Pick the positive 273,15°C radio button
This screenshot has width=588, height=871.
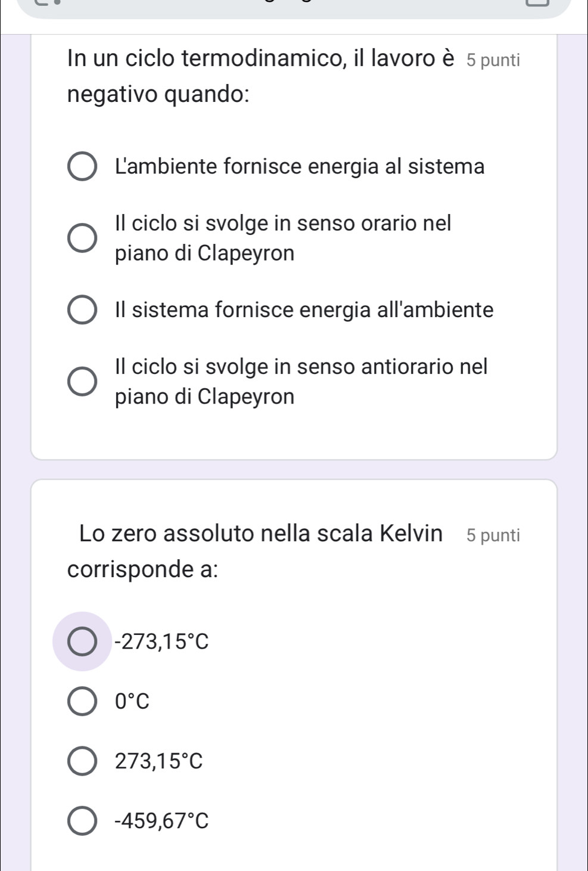82,761
